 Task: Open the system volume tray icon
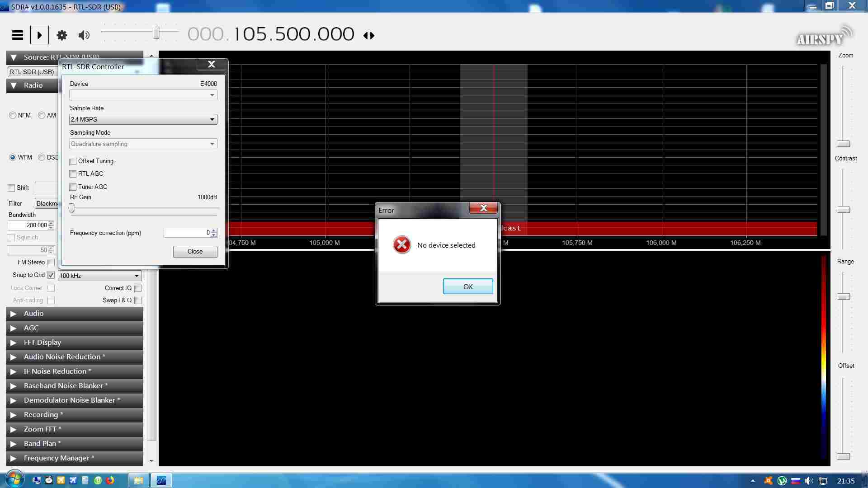point(809,481)
